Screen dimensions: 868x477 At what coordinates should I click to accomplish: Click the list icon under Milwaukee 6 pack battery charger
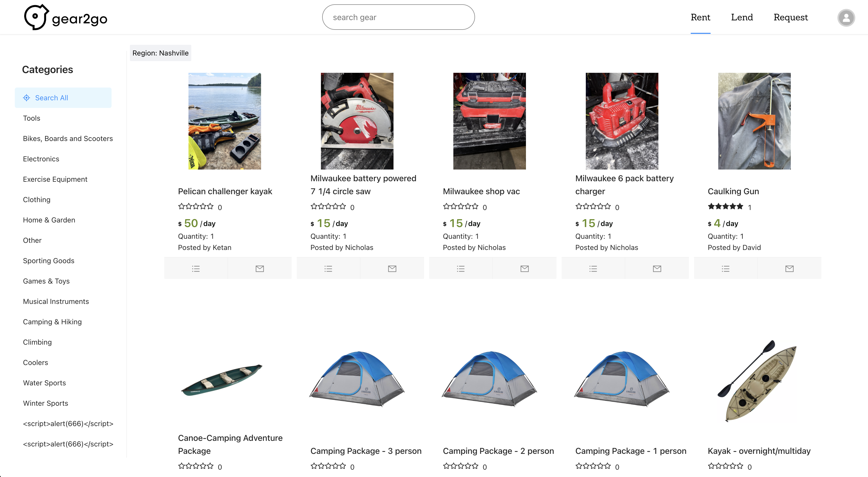593,269
